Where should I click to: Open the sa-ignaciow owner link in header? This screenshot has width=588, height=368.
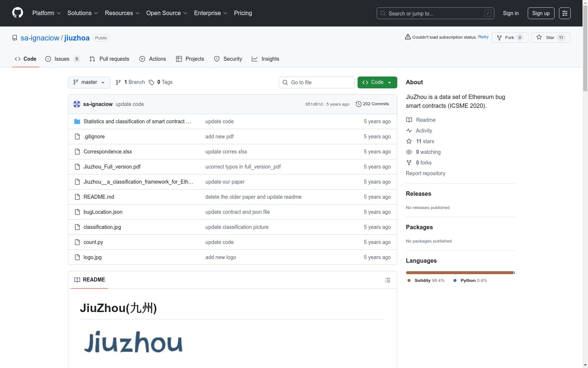pyautogui.click(x=40, y=38)
